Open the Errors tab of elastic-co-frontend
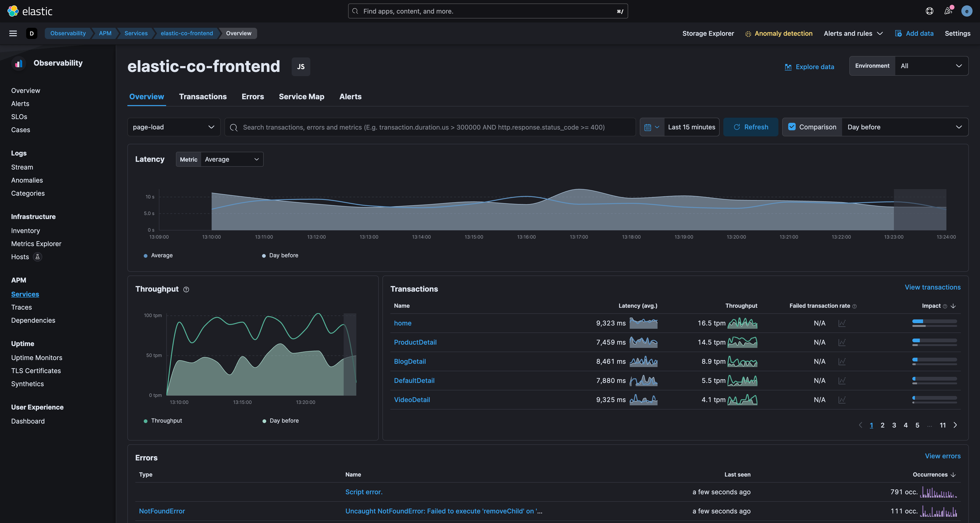Screen dimensions: 980x523 (x=252, y=96)
